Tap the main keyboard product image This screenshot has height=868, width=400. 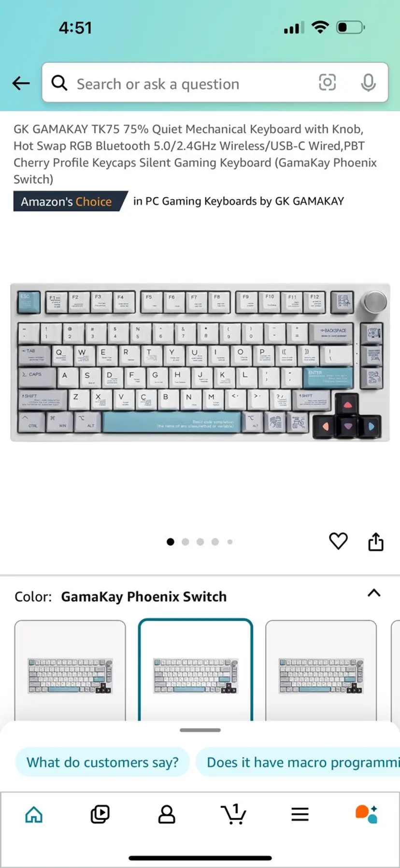pyautogui.click(x=200, y=362)
